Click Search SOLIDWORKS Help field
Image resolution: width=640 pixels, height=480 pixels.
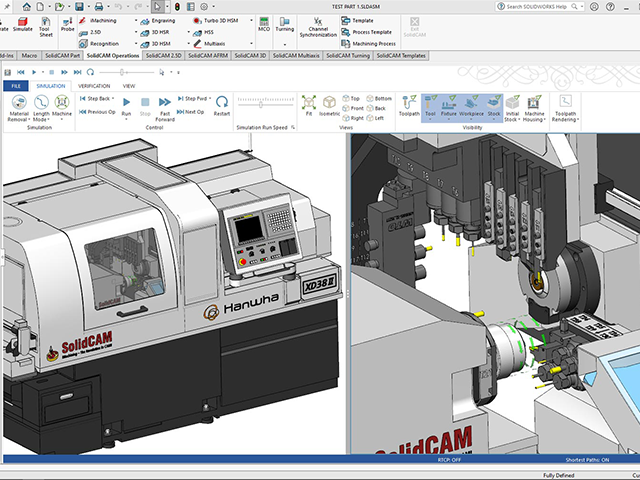pos(536,7)
